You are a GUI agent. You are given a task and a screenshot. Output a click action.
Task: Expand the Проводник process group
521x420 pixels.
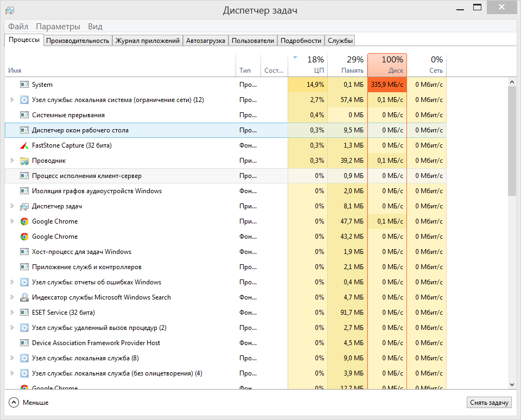click(x=12, y=161)
